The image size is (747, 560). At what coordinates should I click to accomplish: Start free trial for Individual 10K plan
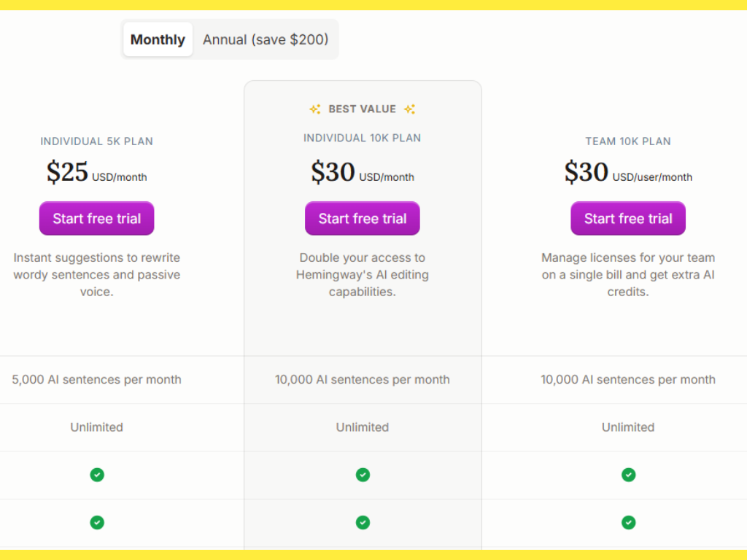tap(362, 219)
